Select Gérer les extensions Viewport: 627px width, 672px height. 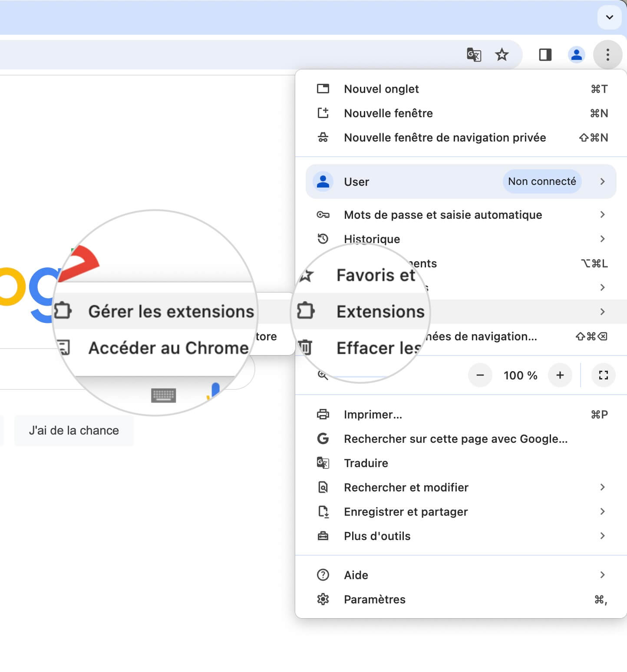tap(171, 311)
